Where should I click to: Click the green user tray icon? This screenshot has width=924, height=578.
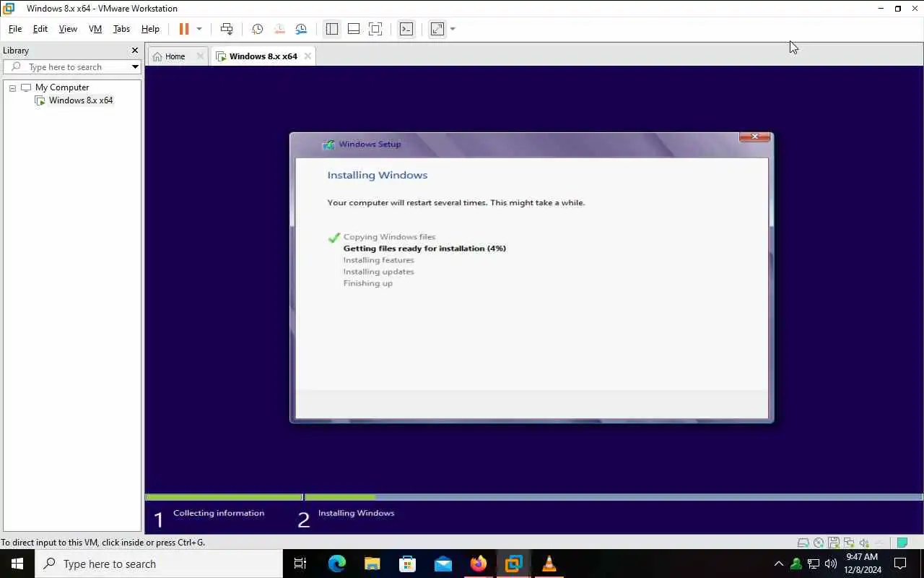coord(796,564)
